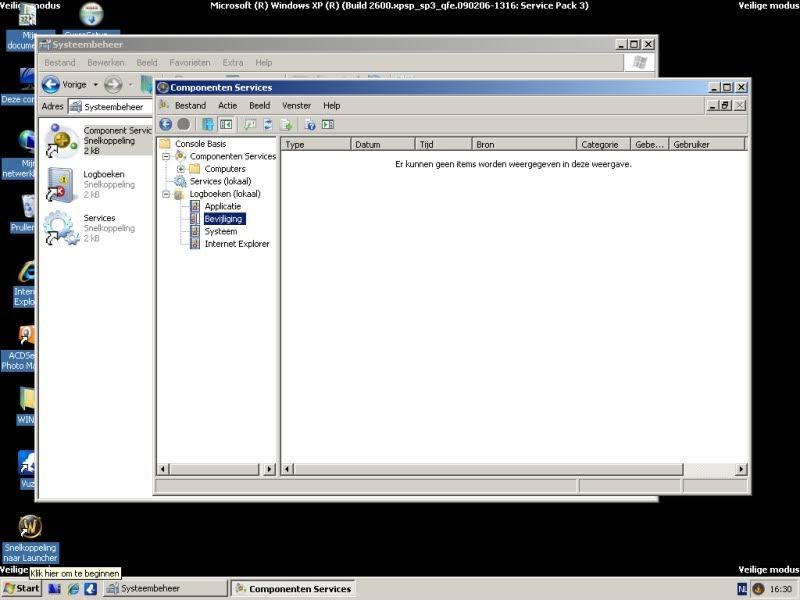The image size is (800, 600).
Task: Select the Component Services shortcut in Systeembeheer
Action: click(x=98, y=140)
